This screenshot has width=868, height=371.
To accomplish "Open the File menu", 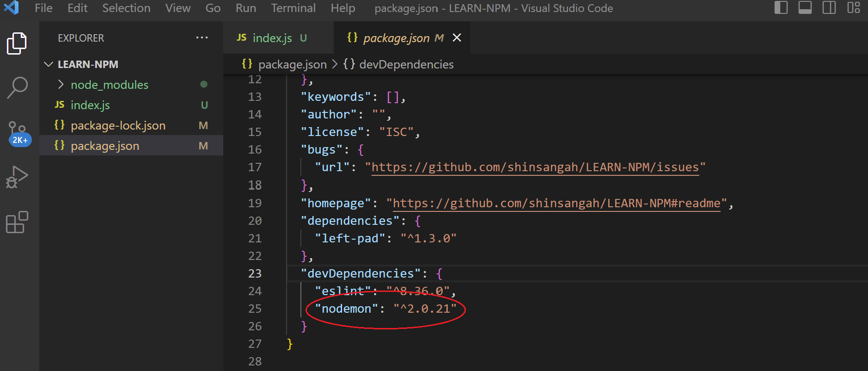I will coord(43,8).
